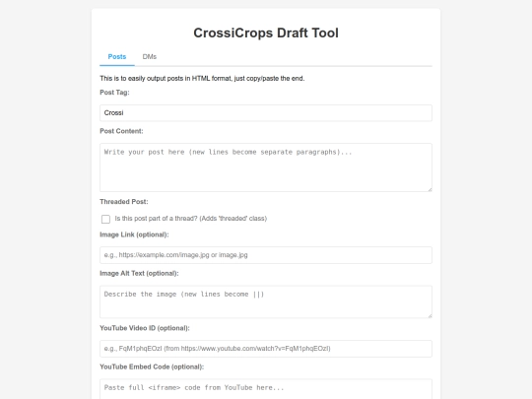The height and width of the screenshot is (399, 532).
Task: Switch to the Posts tab
Action: point(117,57)
